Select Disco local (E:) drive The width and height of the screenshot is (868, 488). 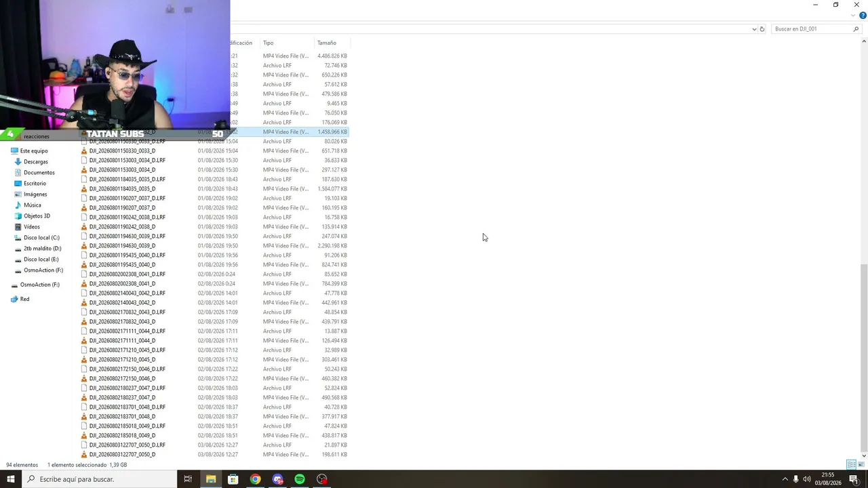[x=41, y=260]
